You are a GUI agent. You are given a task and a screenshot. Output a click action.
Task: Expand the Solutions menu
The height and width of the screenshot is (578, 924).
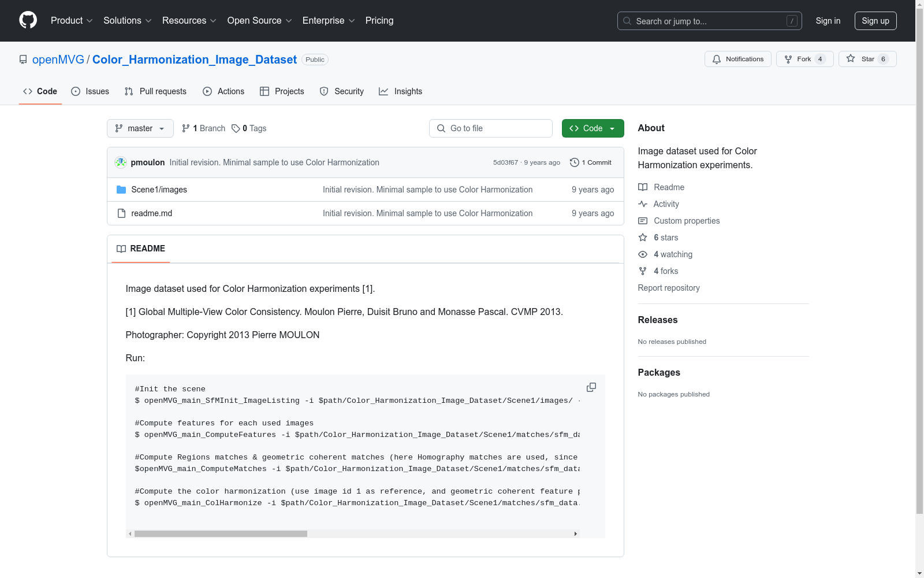128,20
